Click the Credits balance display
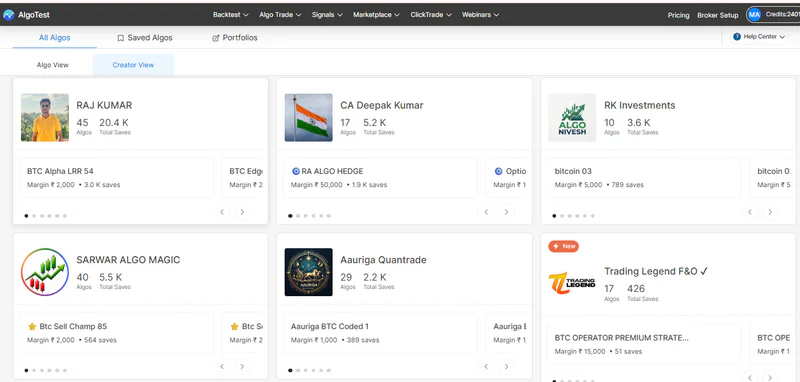 pyautogui.click(x=782, y=15)
